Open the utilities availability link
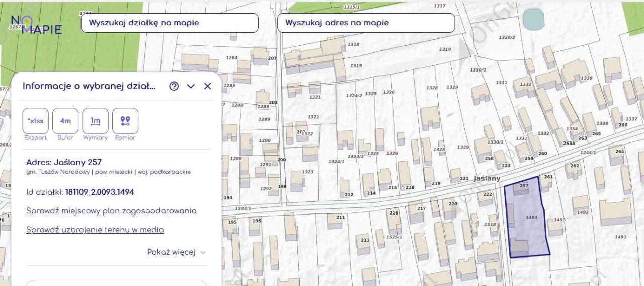 95,230
